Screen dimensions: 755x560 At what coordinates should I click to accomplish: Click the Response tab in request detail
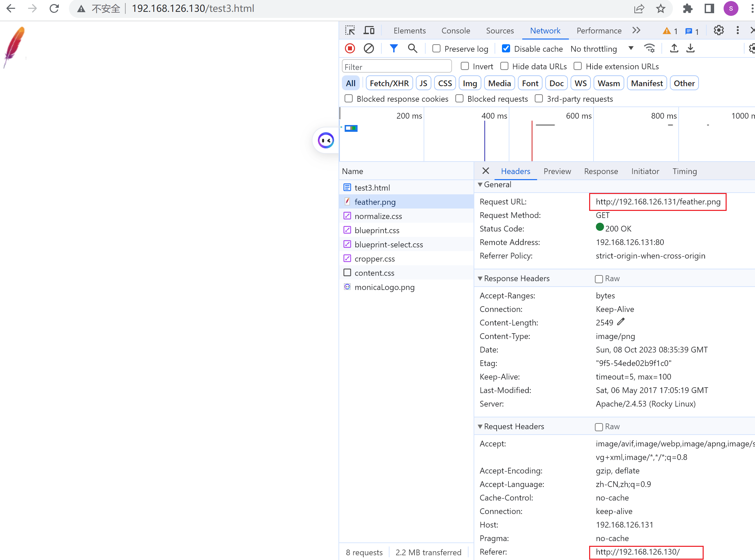[601, 171]
